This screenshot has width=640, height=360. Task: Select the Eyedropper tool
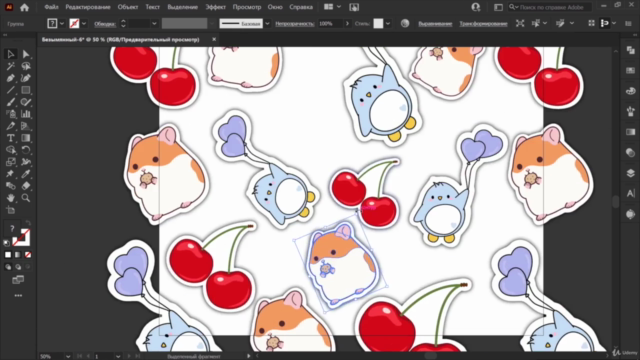pyautogui.click(x=26, y=174)
